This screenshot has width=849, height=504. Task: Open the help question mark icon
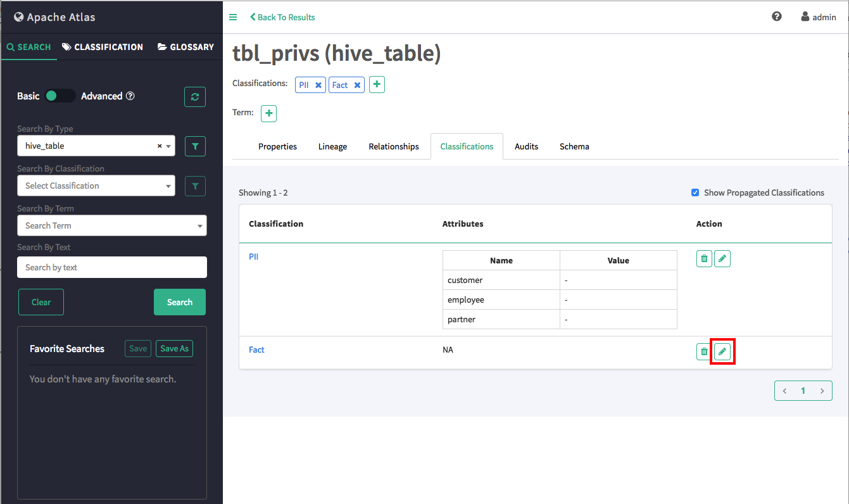point(777,16)
